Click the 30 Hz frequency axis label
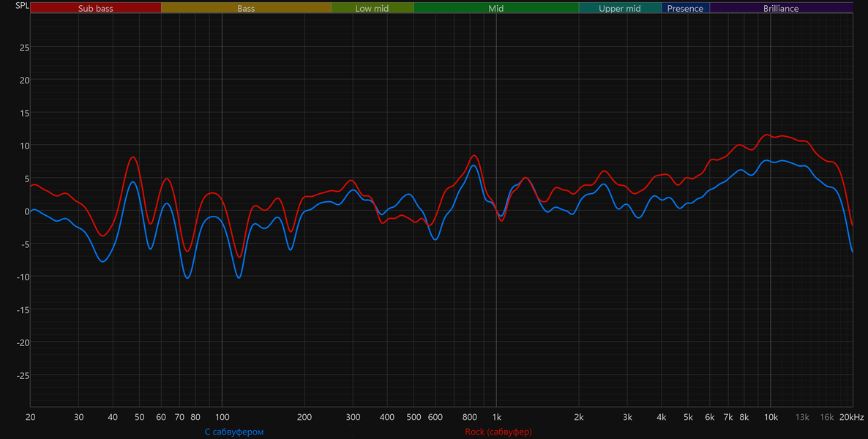 point(79,417)
